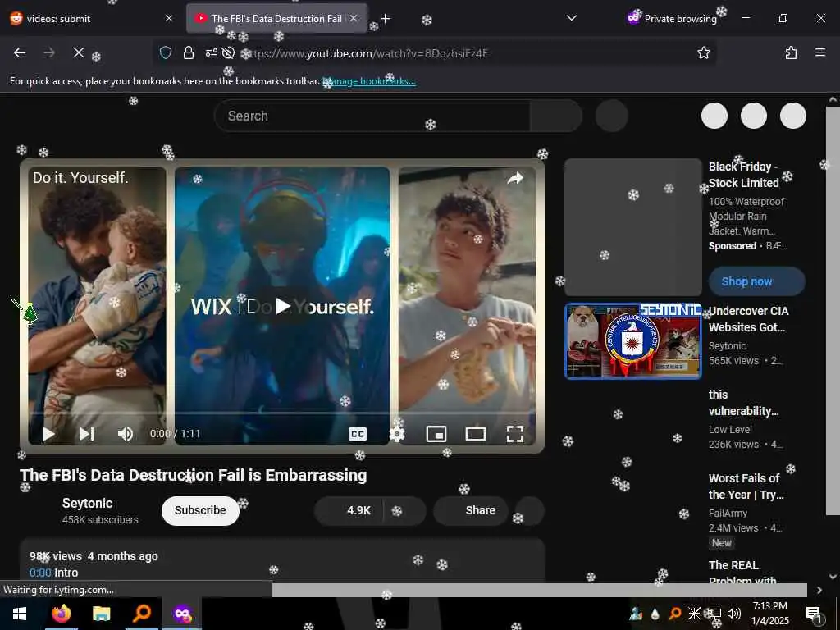The image size is (840, 630).
Task: Open the Windows notification center
Action: click(814, 614)
